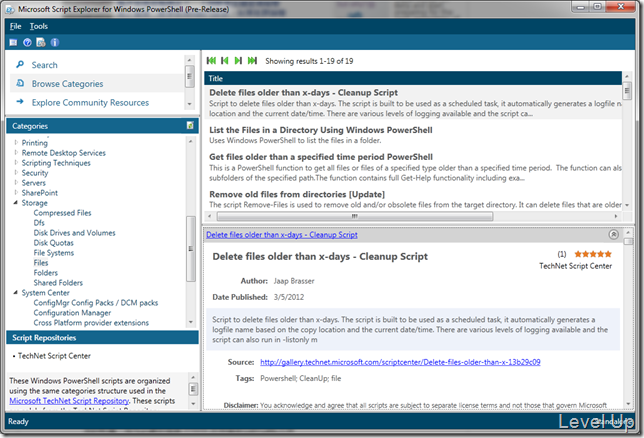Select Get files older than specified time result

[413, 167]
